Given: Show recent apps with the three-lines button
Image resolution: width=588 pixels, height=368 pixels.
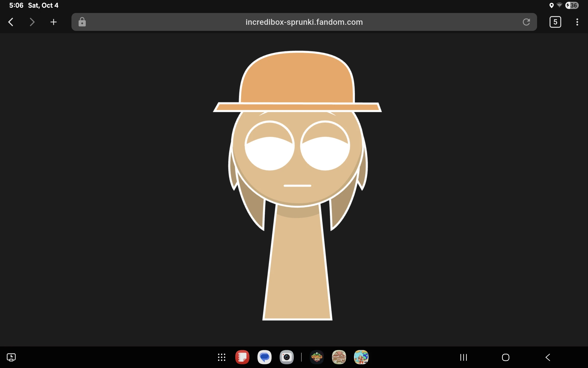Looking at the screenshot, I should [x=463, y=357].
